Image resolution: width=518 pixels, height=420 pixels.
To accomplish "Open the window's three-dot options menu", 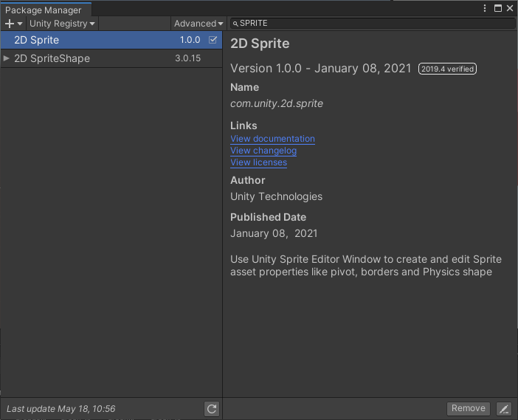I will click(485, 8).
